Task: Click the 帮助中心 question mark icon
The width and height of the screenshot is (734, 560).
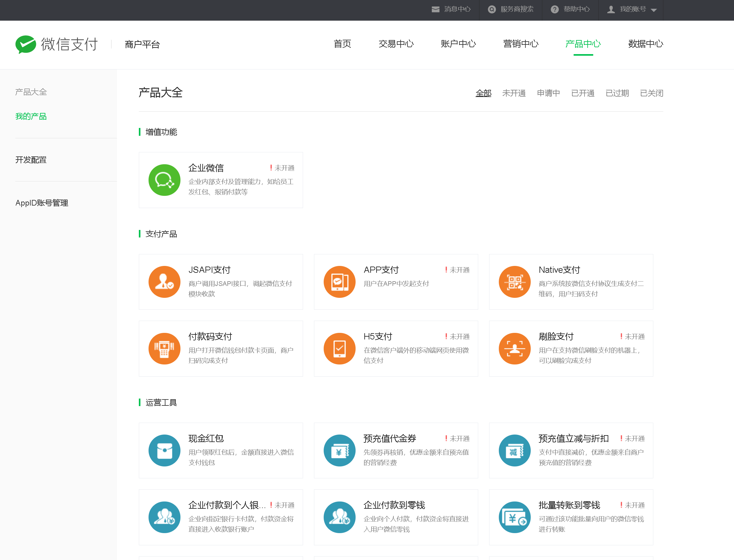Action: [x=555, y=9]
